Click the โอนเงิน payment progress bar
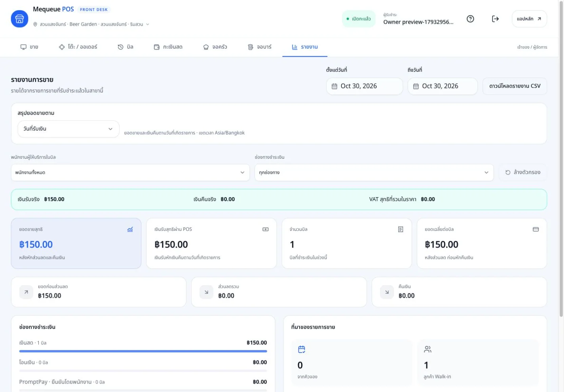564x392 pixels. pos(143,371)
